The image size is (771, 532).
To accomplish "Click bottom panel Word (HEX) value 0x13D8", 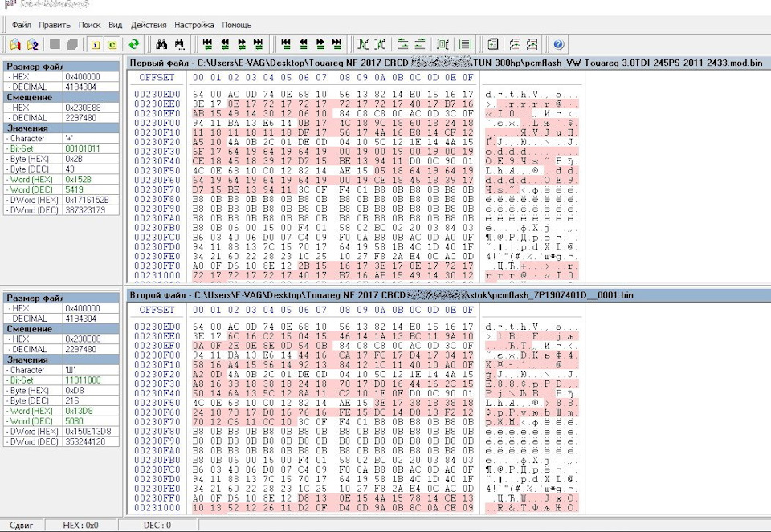I will pos(91,411).
